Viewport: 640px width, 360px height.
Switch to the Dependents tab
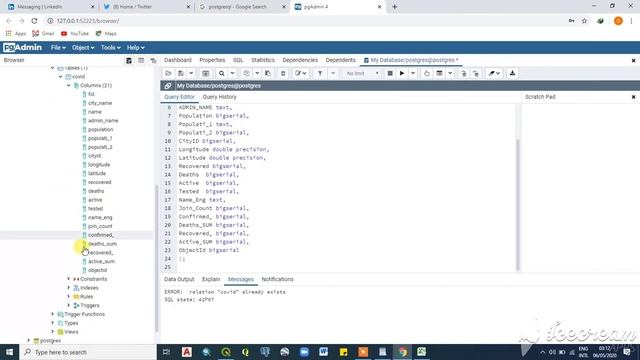point(340,60)
